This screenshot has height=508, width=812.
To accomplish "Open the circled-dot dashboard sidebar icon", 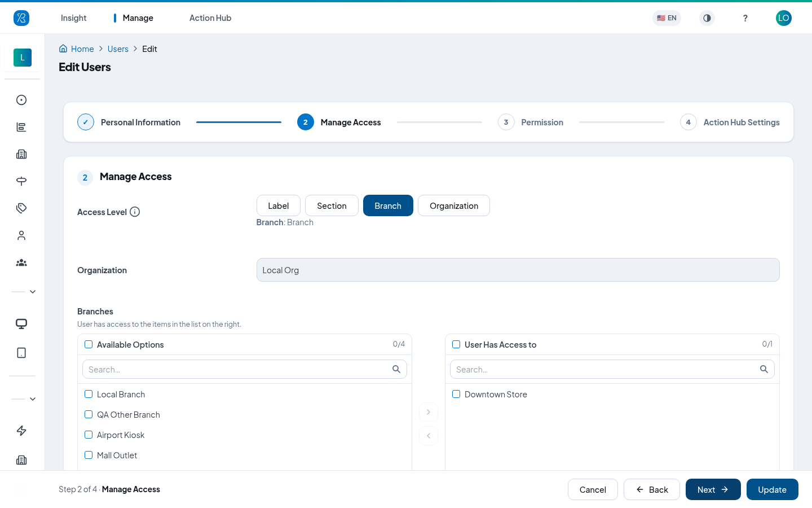I will 21,100.
